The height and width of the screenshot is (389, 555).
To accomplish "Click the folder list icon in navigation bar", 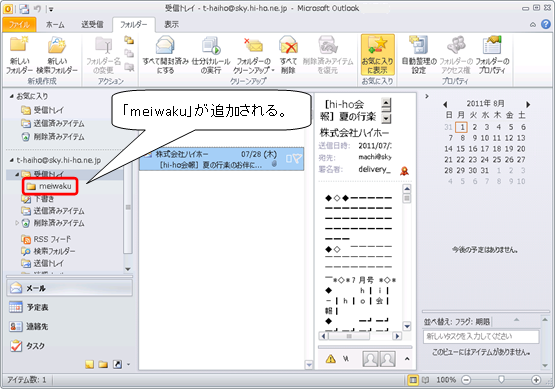I will click(x=103, y=364).
